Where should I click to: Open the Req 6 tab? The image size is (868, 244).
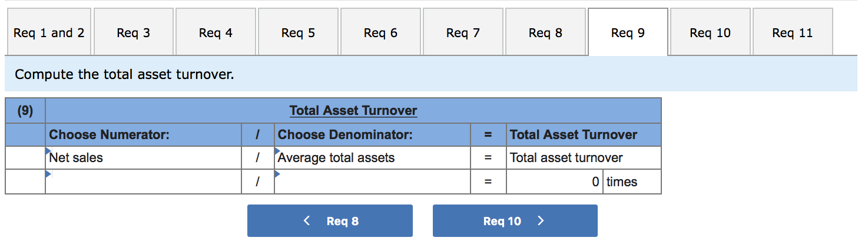pyautogui.click(x=380, y=32)
